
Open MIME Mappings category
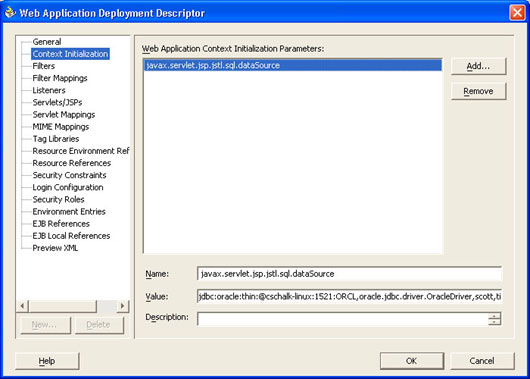(61, 127)
